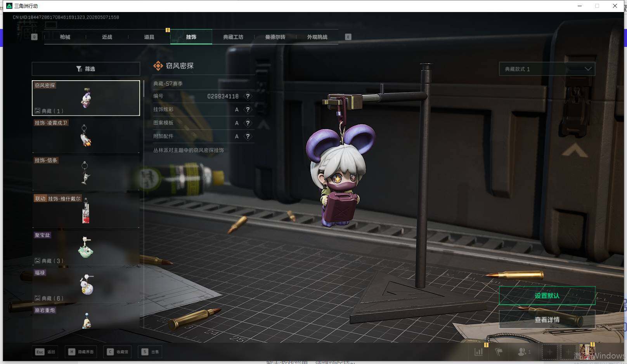Select the 联动 挂饰-维什戴尔 charm
The width and height of the screenshot is (627, 364).
(x=86, y=210)
